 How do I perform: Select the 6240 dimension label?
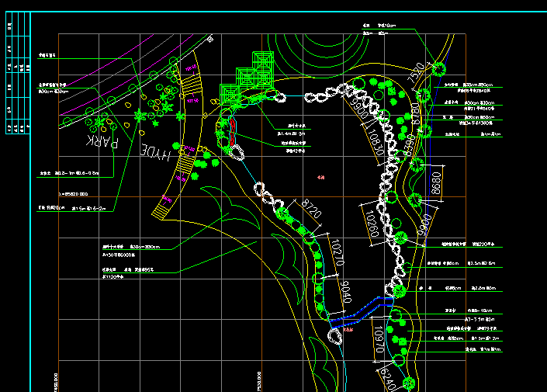[388, 380]
